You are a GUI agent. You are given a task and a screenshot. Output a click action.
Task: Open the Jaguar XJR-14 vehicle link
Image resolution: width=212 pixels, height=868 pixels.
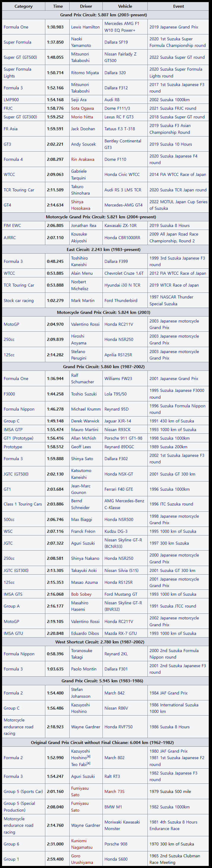click(118, 421)
